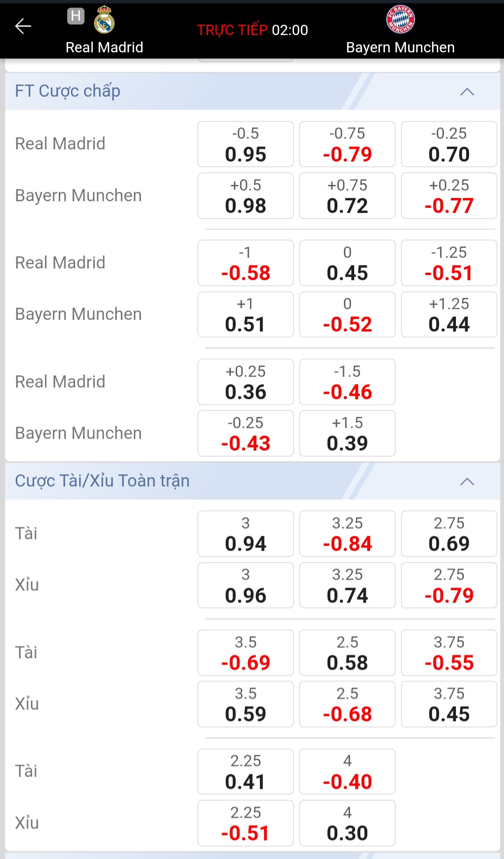Pick Real Madrid -0.75 odds -0.79

pyautogui.click(x=347, y=144)
